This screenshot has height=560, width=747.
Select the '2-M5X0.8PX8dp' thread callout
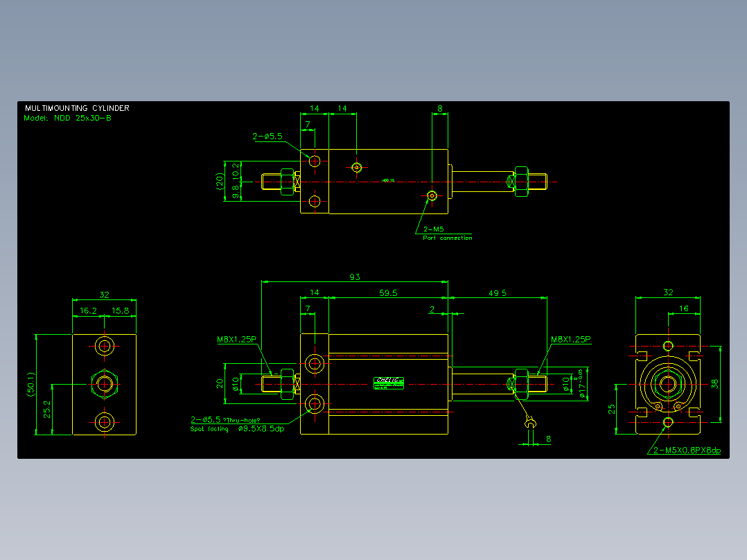pyautogui.click(x=687, y=450)
